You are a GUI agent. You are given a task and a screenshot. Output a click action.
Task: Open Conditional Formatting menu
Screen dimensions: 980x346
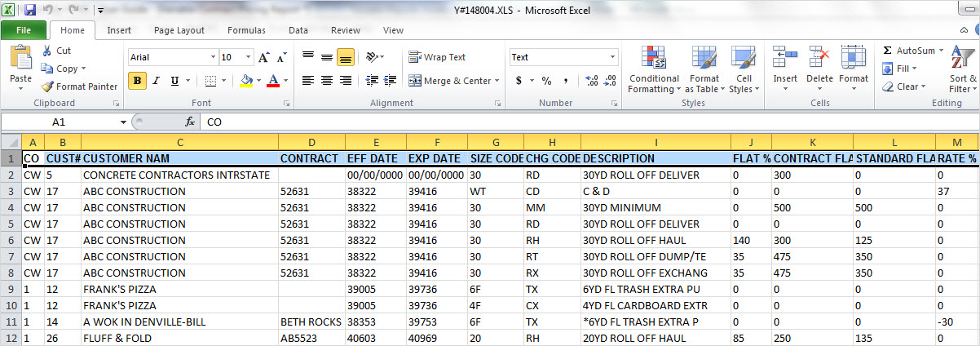[654, 70]
